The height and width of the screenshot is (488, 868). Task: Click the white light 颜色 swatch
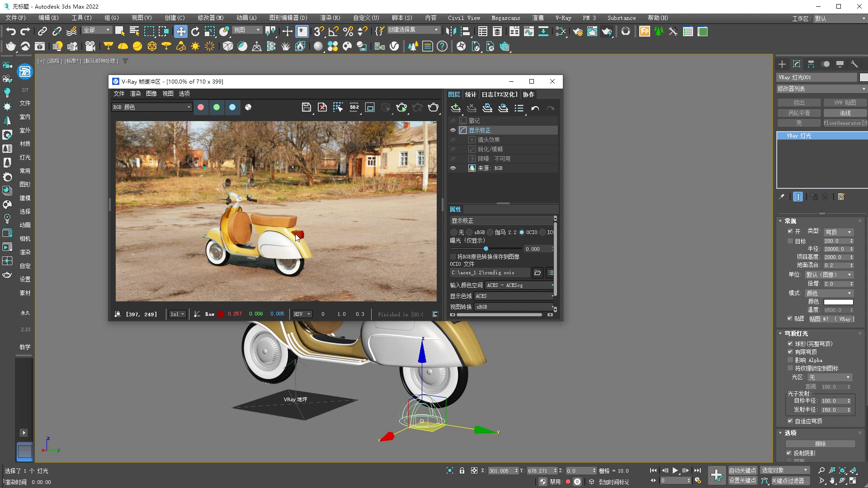pos(838,302)
